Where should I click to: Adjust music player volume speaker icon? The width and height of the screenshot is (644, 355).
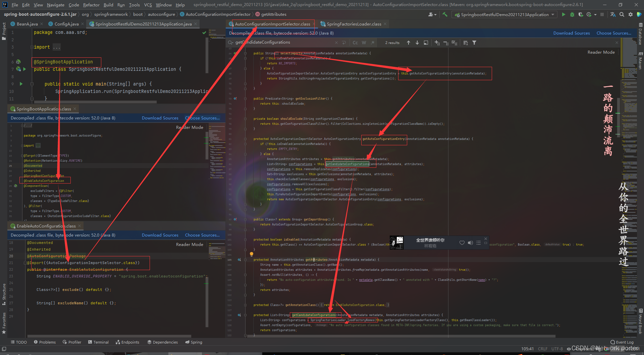(x=470, y=243)
